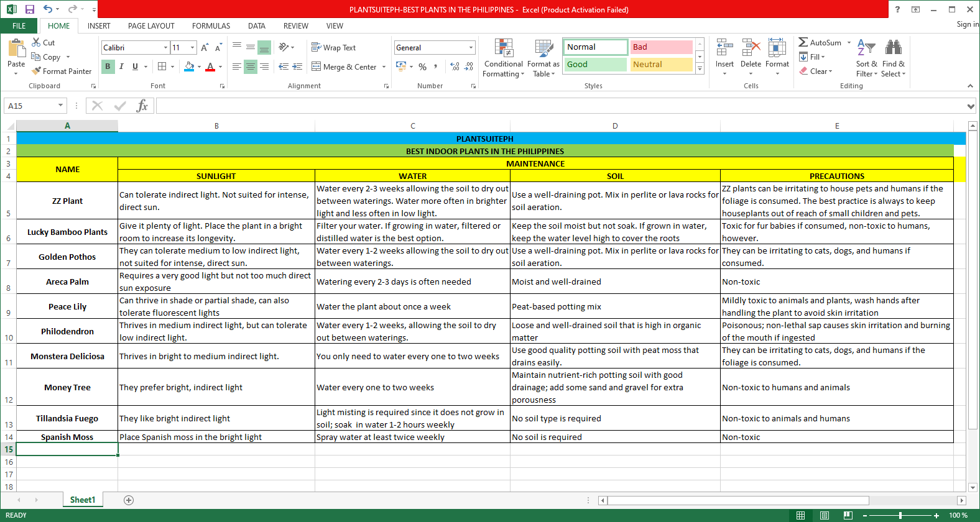Adjust the zoom slider handle
This screenshot has width=980, height=522.
900,515
